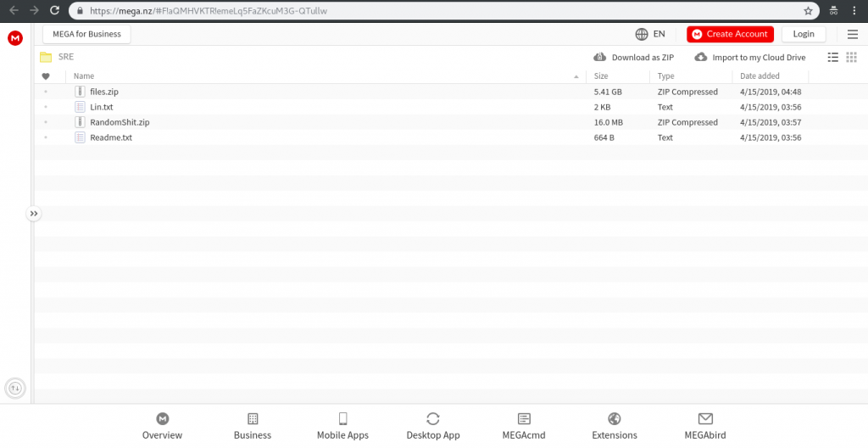Click the Name sort direction arrow
868x448 pixels.
(576, 76)
